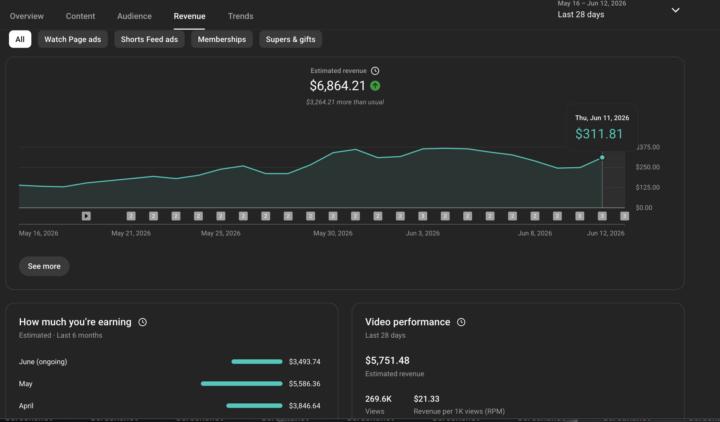
Task: Click the How much you're earning heading
Action: click(x=75, y=322)
